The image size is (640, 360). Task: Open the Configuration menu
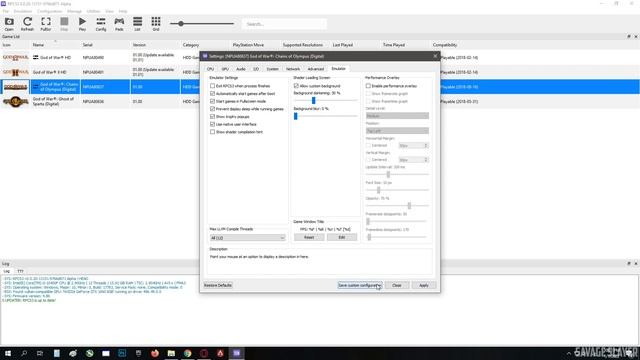pos(49,11)
